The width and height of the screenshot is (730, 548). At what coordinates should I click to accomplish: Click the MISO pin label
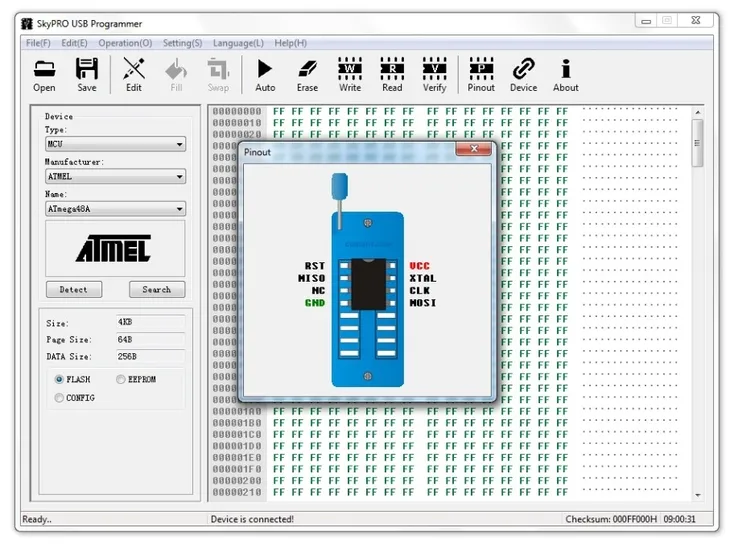(311, 278)
